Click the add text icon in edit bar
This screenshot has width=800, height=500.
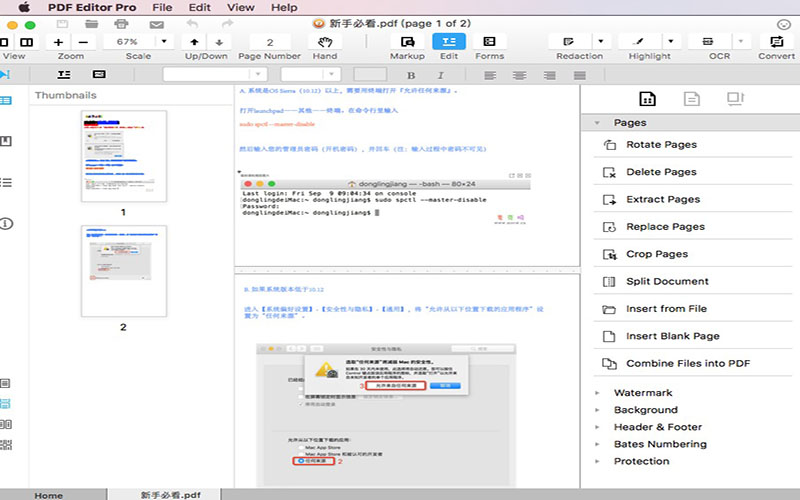tap(64, 74)
